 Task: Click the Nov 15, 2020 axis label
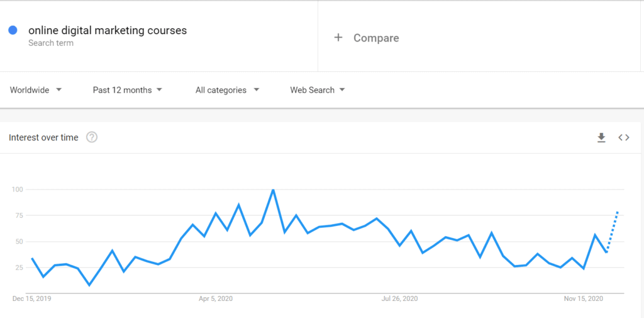(584, 298)
